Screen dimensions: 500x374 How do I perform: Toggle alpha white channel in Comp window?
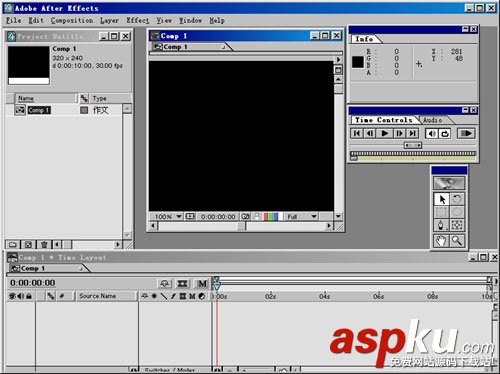280,217
